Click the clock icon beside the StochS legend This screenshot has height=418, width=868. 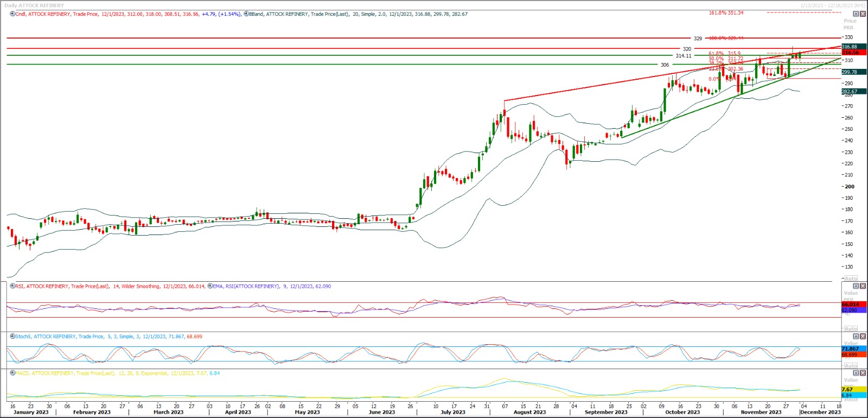click(x=12, y=336)
